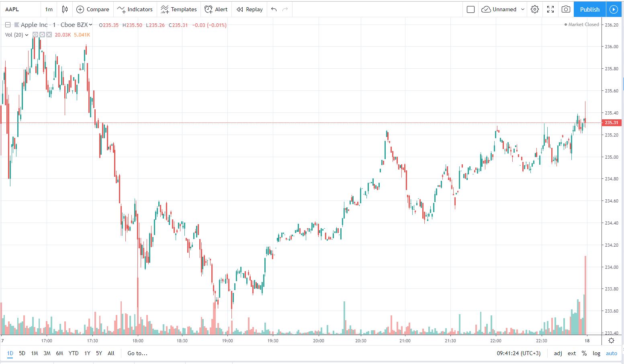Select the YTD date range

(74, 353)
